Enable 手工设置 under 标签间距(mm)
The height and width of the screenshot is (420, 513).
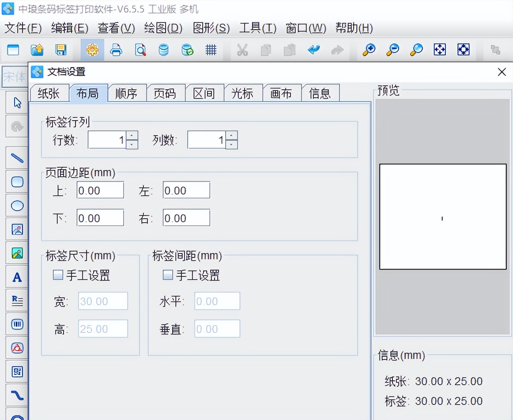[168, 274]
